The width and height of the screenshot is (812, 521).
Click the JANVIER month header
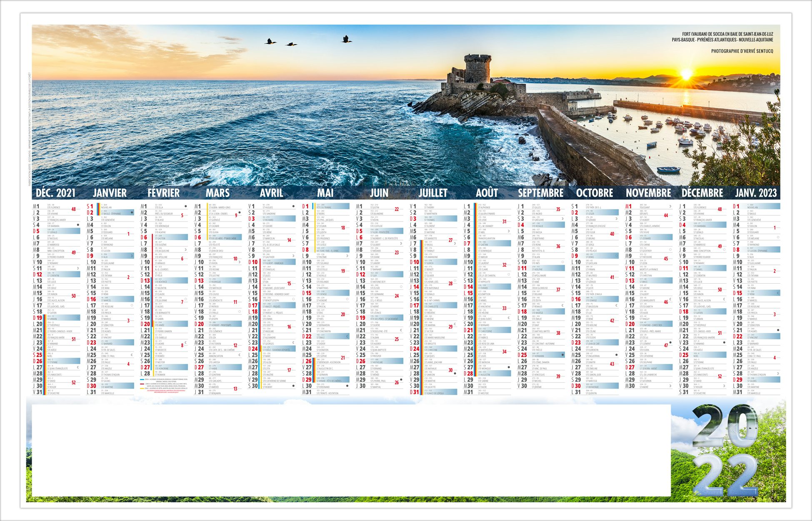point(110,193)
